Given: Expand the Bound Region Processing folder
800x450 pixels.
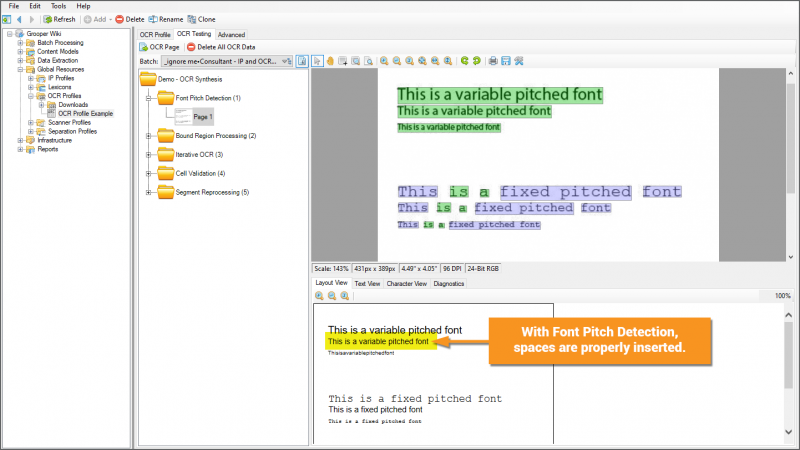Looking at the screenshot, I should (149, 135).
